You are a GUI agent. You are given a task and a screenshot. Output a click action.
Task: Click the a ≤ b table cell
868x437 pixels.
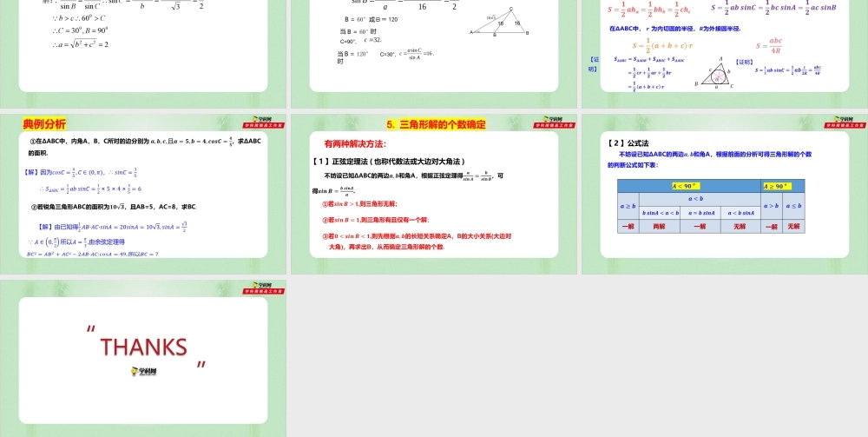pyautogui.click(x=794, y=206)
